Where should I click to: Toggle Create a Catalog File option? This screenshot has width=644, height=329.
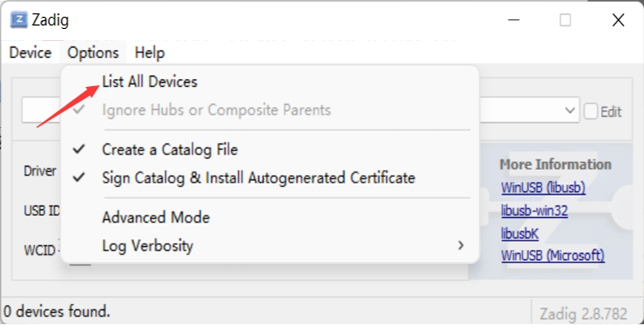pos(270,150)
